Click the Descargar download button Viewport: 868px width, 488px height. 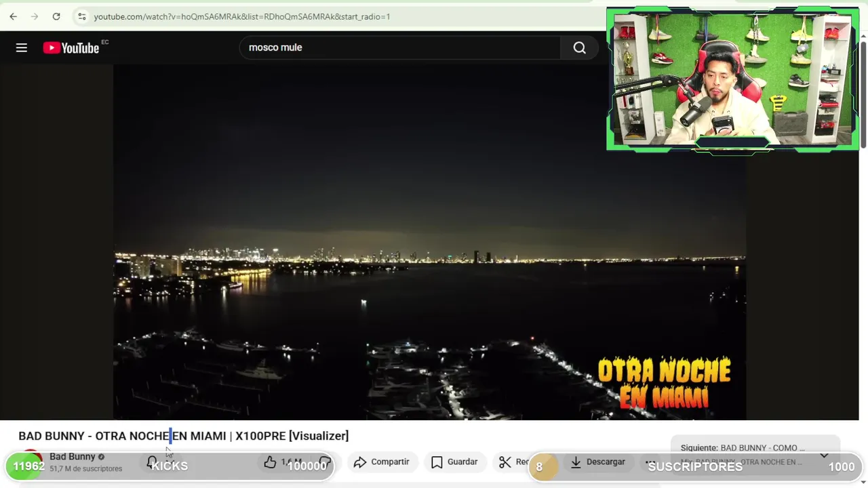click(x=597, y=462)
